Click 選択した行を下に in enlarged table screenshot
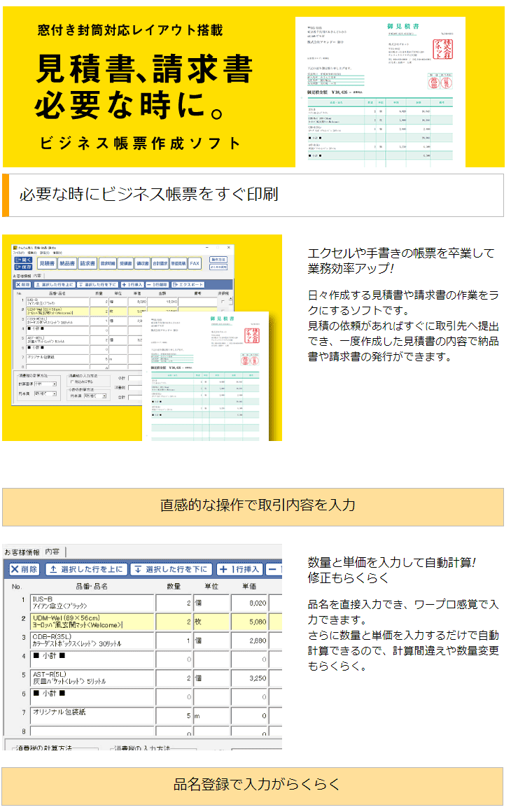The height and width of the screenshot is (812, 511). point(171,569)
